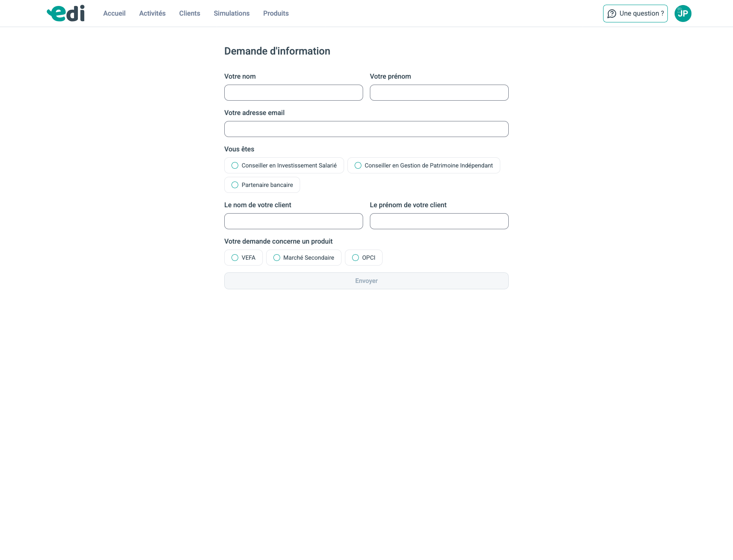Click the chat bubble question icon

point(612,14)
